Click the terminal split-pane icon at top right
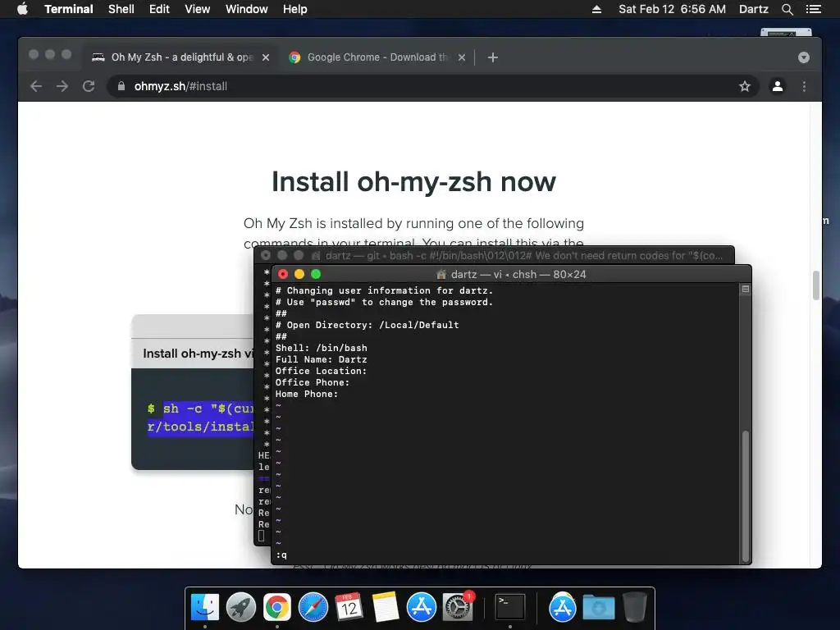The width and height of the screenshot is (840, 630). coord(745,290)
